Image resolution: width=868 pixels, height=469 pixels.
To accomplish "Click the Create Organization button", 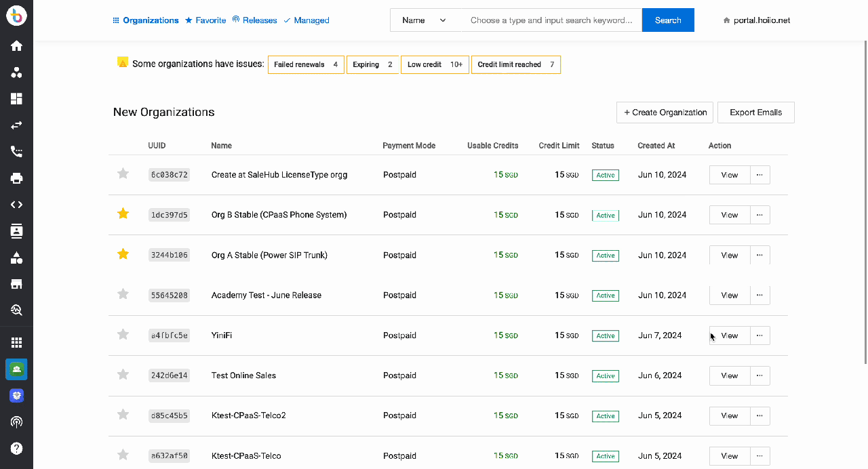I will pos(665,113).
